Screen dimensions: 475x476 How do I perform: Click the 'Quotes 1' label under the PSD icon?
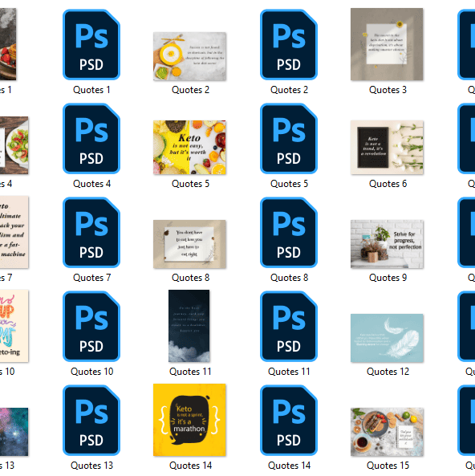[91, 90]
